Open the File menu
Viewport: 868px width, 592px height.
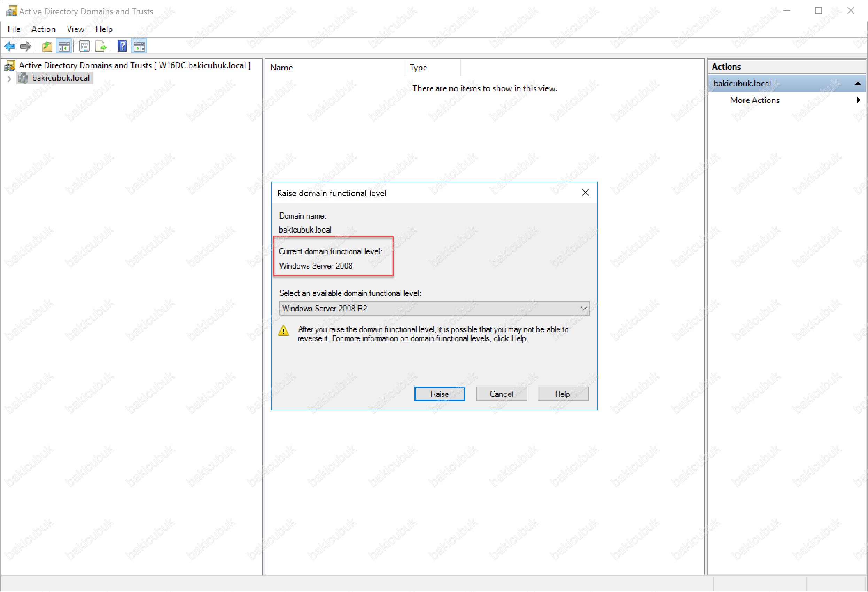pos(14,29)
